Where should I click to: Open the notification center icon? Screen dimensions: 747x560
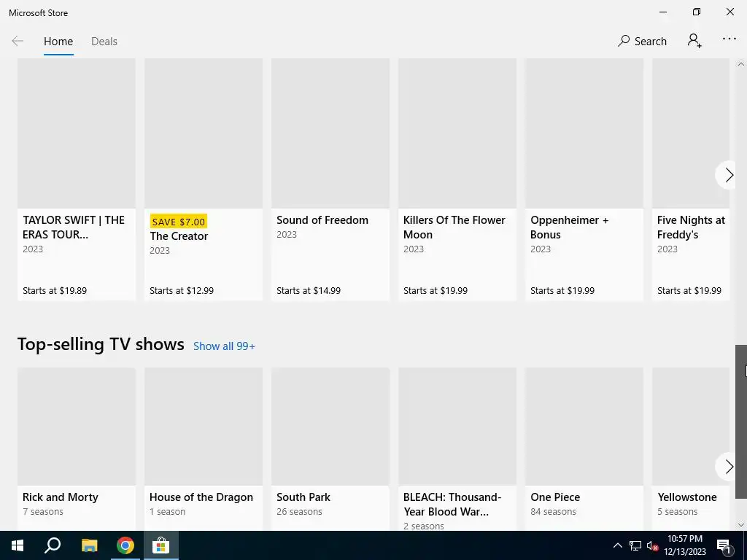[724, 545]
